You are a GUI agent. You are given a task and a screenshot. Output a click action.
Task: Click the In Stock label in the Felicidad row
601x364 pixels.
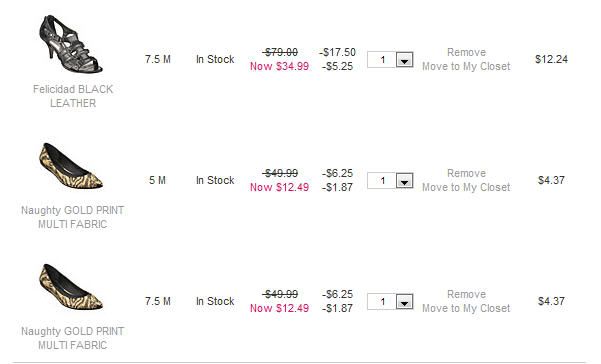[215, 59]
